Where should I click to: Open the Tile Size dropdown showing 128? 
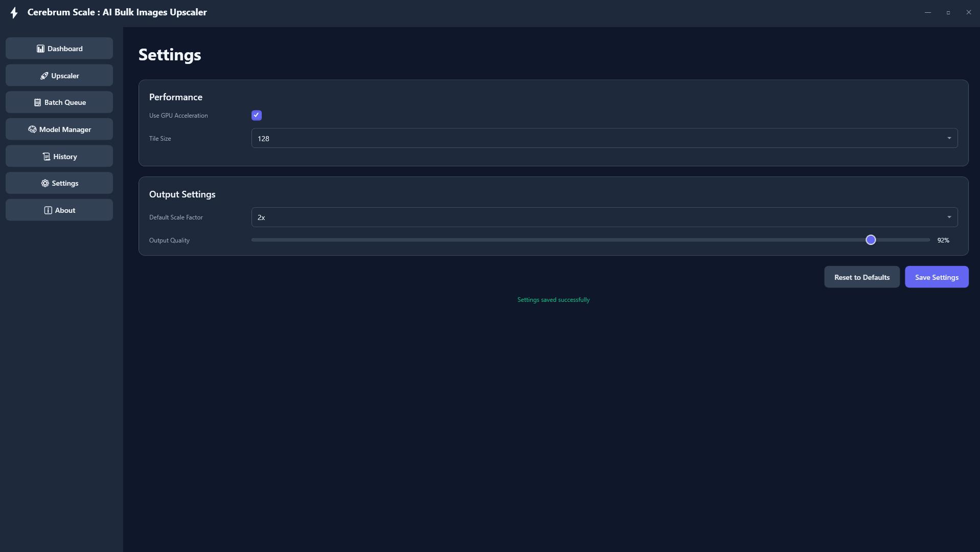pyautogui.click(x=604, y=138)
